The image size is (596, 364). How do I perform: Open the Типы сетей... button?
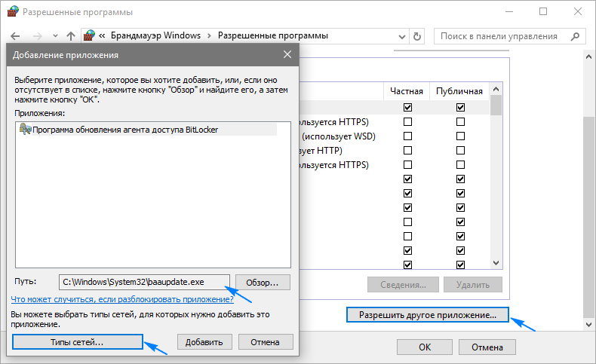pyautogui.click(x=78, y=341)
